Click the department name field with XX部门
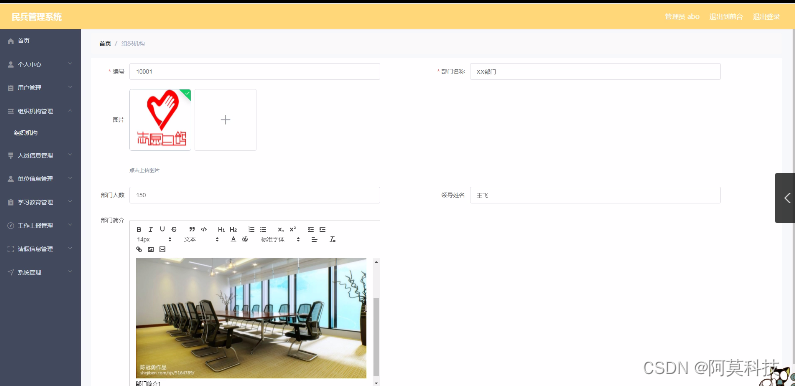 pyautogui.click(x=595, y=72)
